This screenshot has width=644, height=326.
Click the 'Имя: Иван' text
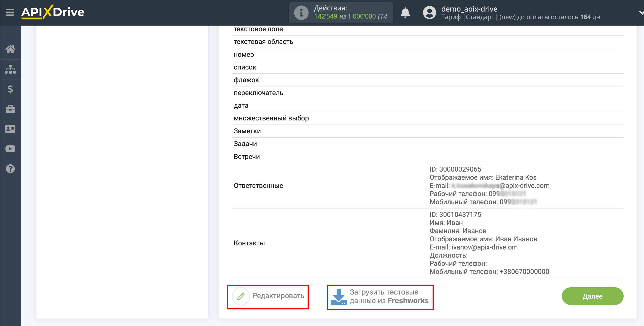[x=446, y=223]
